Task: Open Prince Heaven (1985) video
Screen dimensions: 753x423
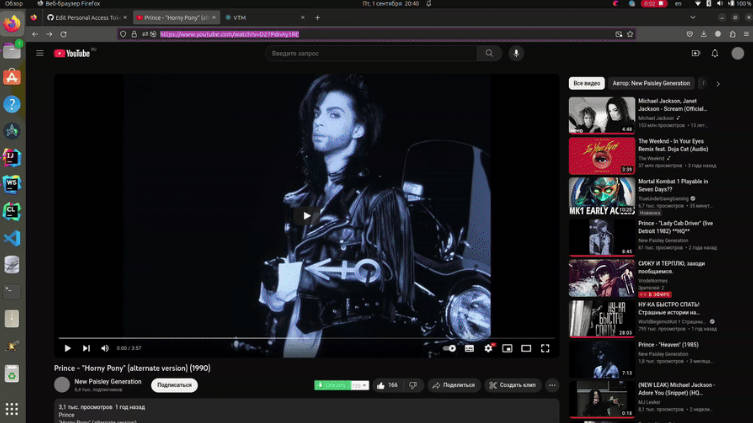Action: 602,359
